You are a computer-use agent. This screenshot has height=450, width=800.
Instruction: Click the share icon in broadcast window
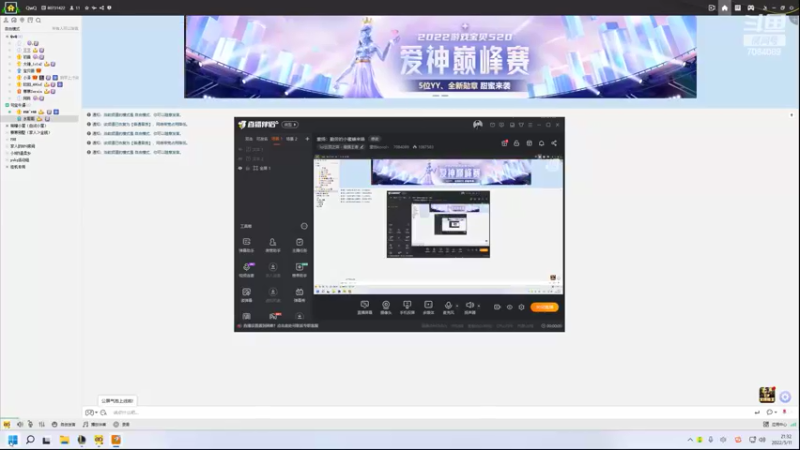pos(554,143)
